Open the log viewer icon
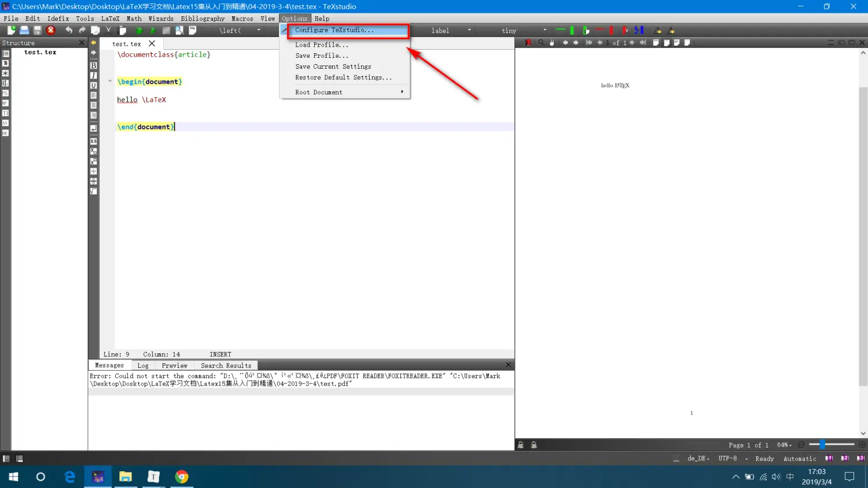 (x=193, y=30)
